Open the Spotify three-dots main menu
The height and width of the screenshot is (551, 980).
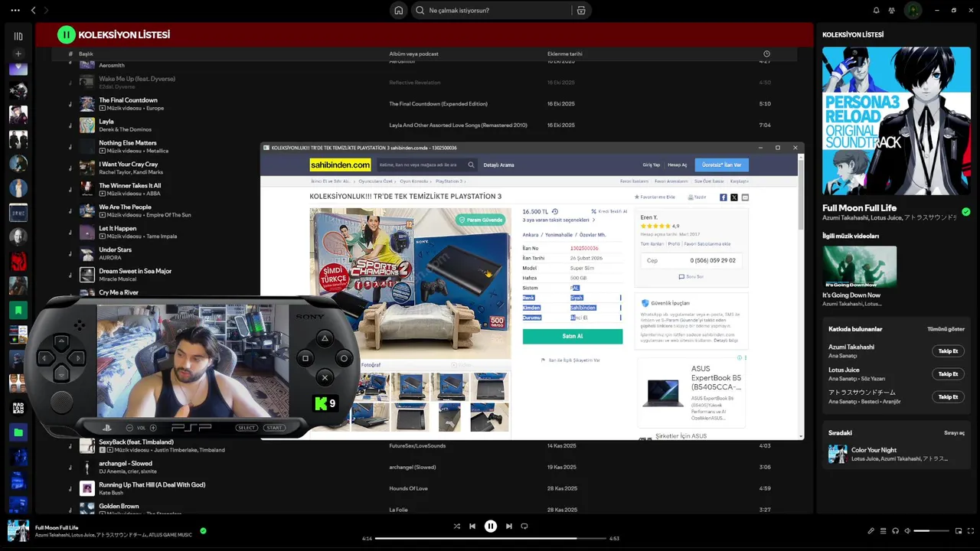pos(15,11)
